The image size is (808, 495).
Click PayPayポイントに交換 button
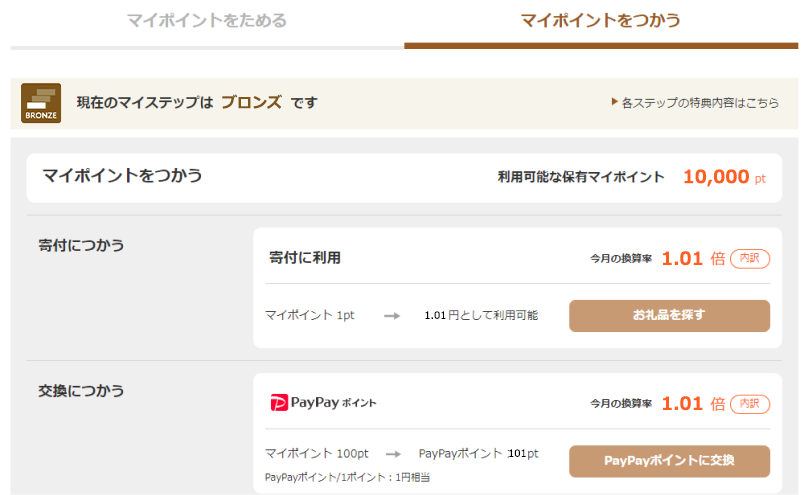(669, 461)
